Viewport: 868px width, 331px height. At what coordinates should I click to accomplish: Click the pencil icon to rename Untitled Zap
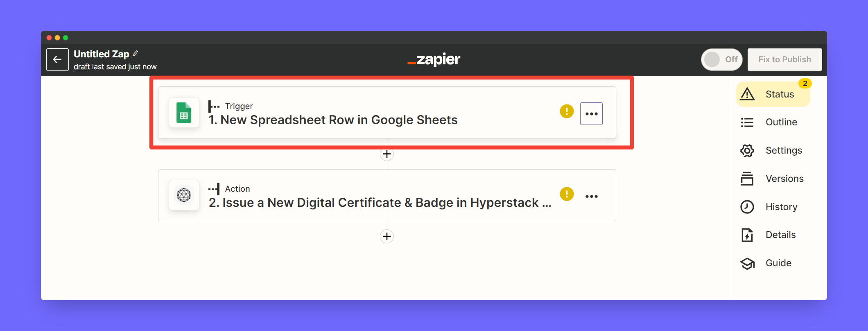[x=136, y=54]
